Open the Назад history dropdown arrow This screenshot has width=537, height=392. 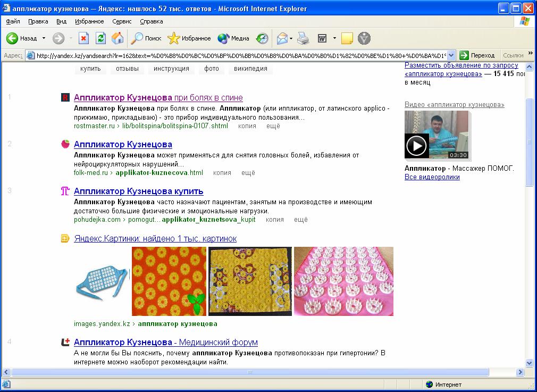[x=44, y=38]
